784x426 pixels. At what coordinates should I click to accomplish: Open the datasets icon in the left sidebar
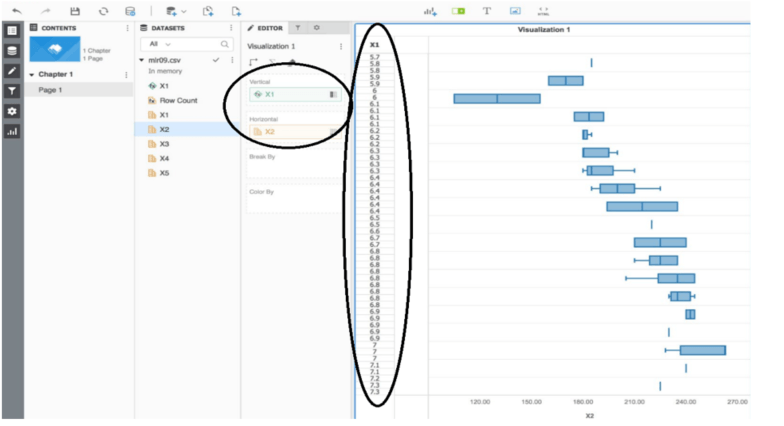12,50
